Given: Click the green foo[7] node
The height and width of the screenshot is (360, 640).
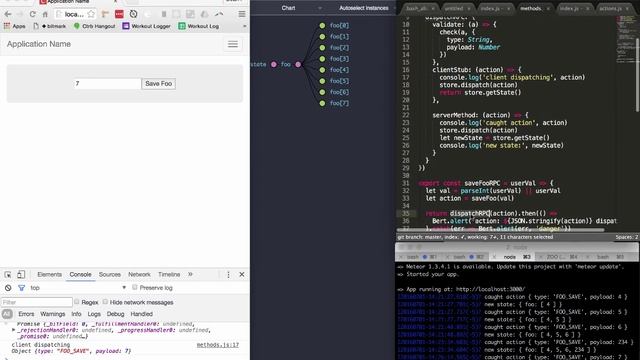Looking at the screenshot, I should click(x=322, y=103).
